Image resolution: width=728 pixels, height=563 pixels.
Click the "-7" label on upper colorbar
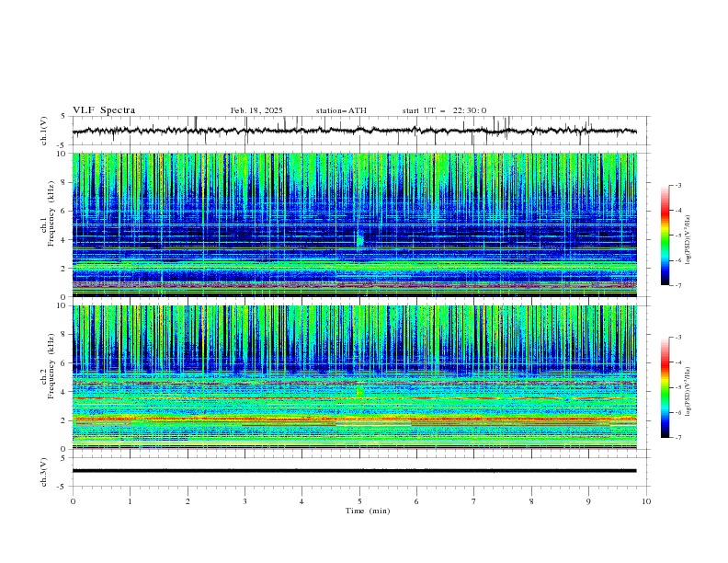click(x=678, y=285)
